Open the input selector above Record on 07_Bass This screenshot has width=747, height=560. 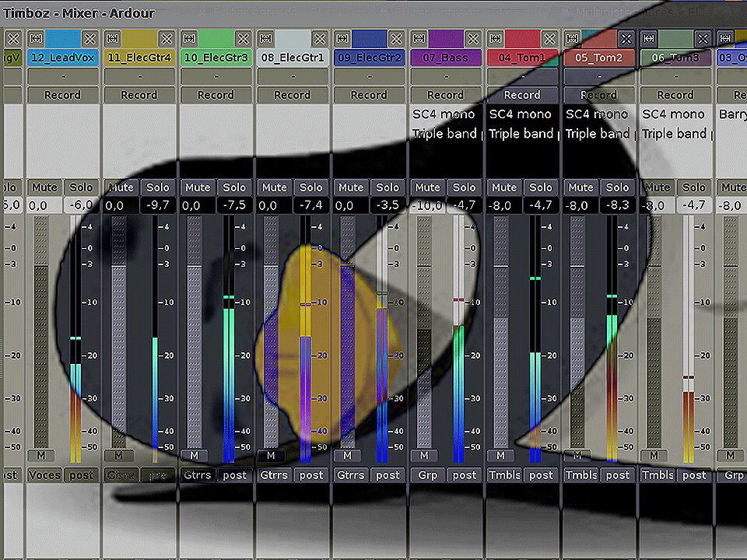click(447, 76)
